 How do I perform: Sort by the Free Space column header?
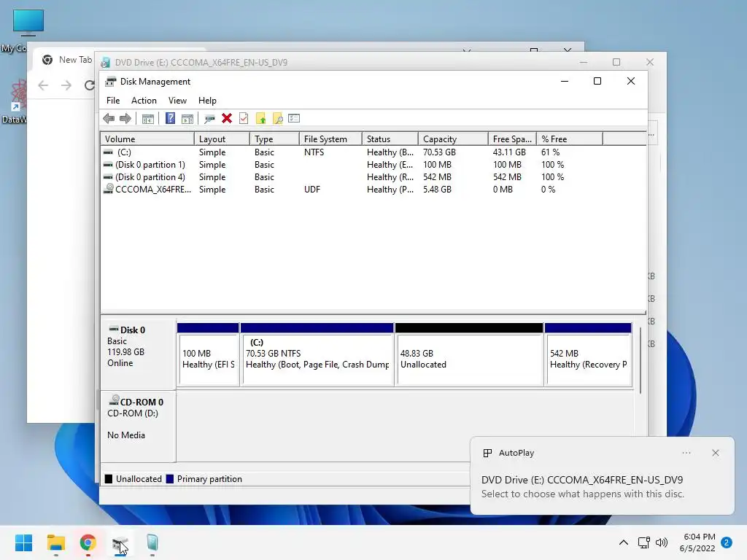click(512, 139)
